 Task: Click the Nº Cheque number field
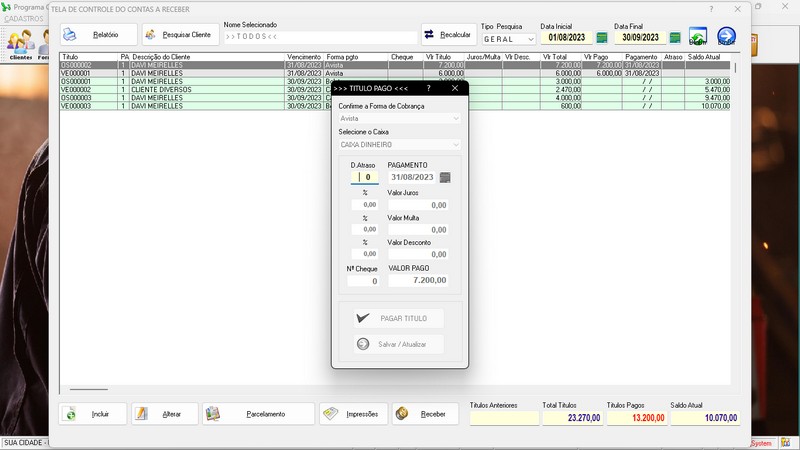363,281
